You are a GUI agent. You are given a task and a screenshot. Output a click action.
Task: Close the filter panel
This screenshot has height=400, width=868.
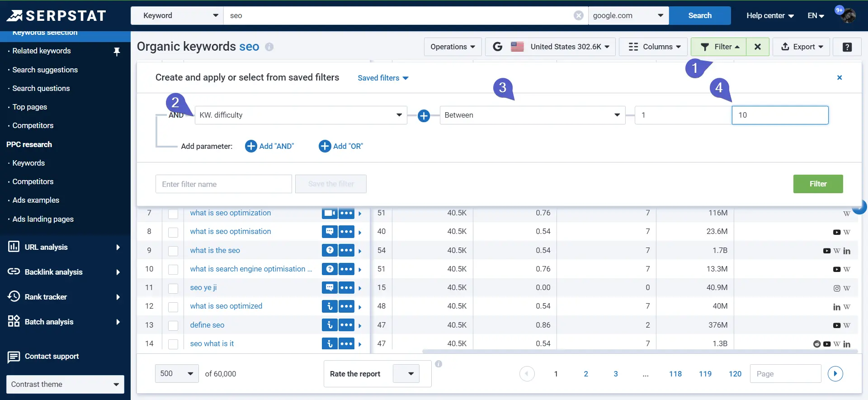(840, 77)
